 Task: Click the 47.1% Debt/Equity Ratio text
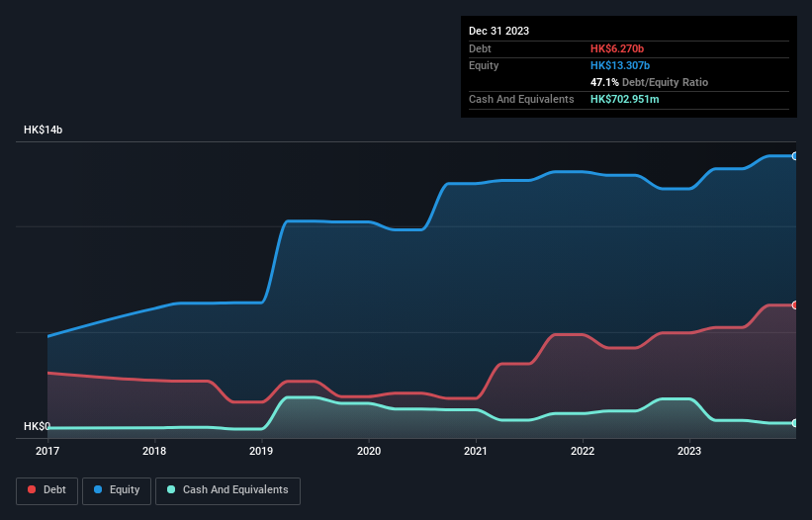point(649,82)
